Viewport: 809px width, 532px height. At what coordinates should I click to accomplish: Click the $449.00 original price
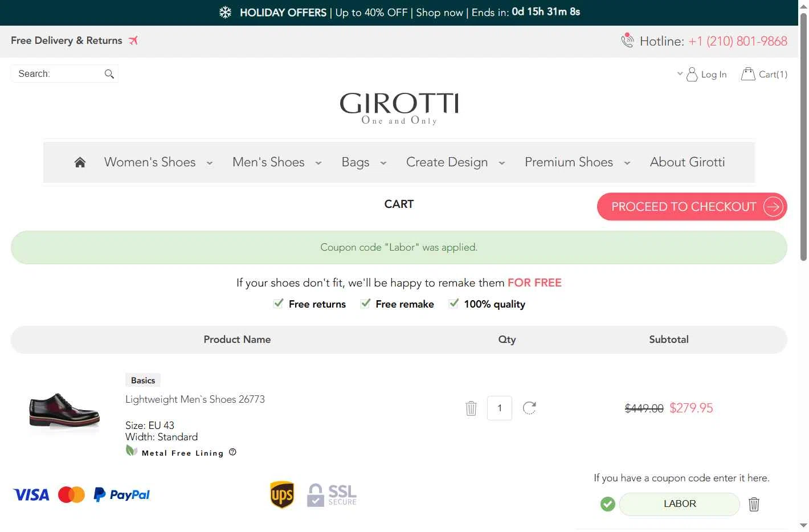pos(644,408)
